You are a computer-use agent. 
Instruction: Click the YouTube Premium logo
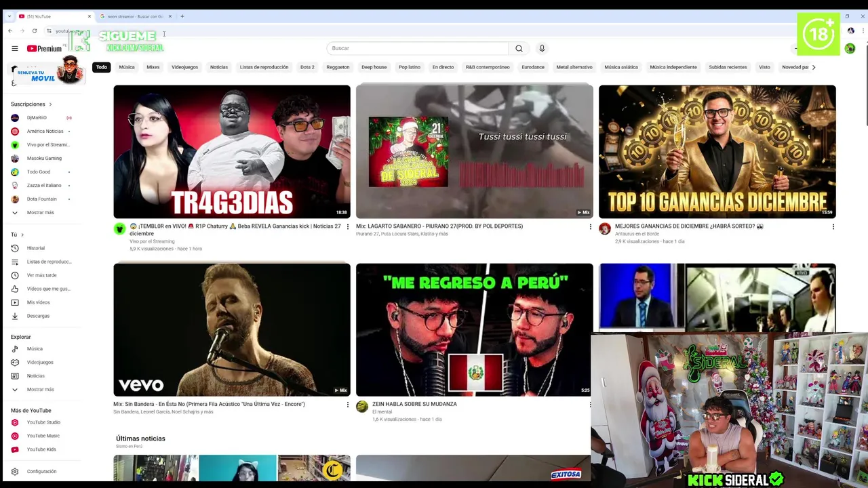45,48
